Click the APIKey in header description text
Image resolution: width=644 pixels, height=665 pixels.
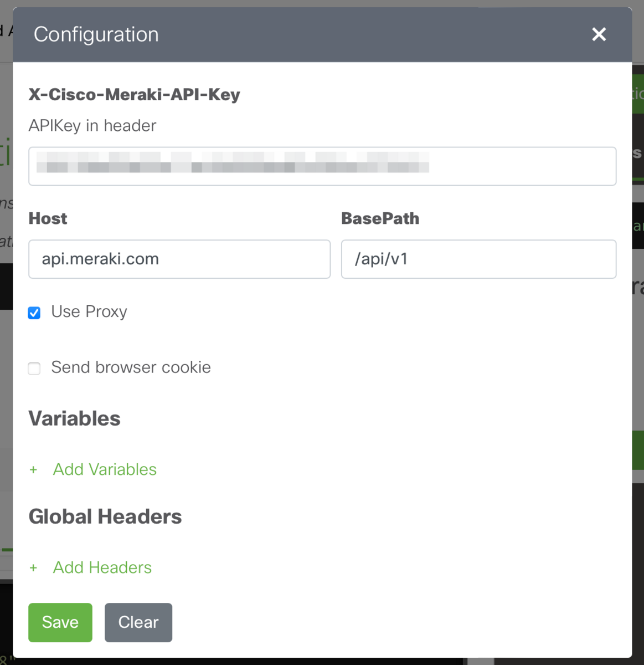click(92, 126)
